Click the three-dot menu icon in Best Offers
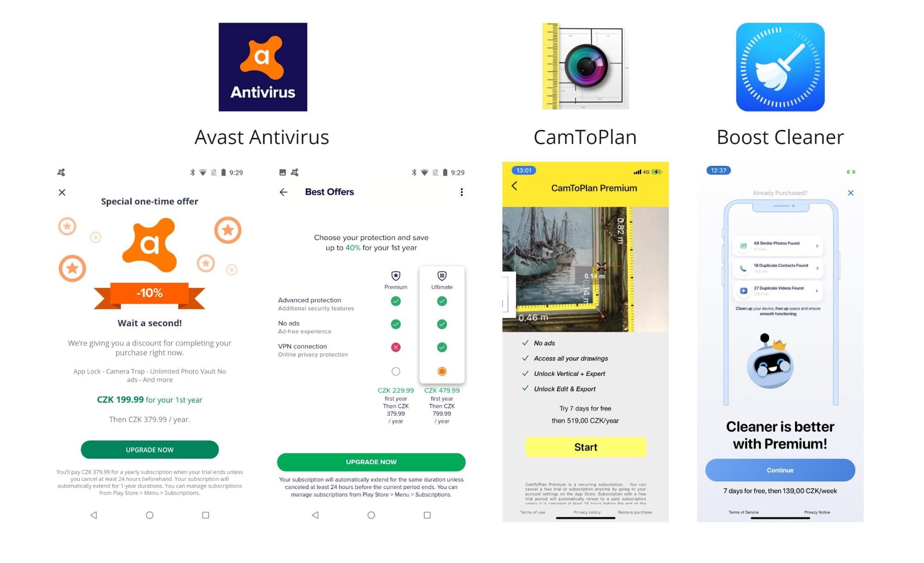 point(461,192)
